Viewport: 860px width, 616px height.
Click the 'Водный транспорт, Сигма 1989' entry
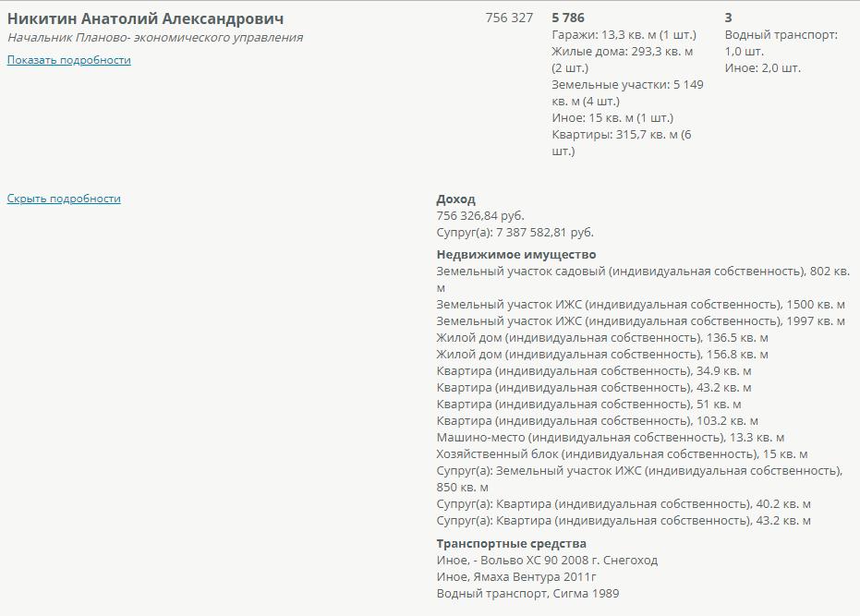[x=527, y=594]
